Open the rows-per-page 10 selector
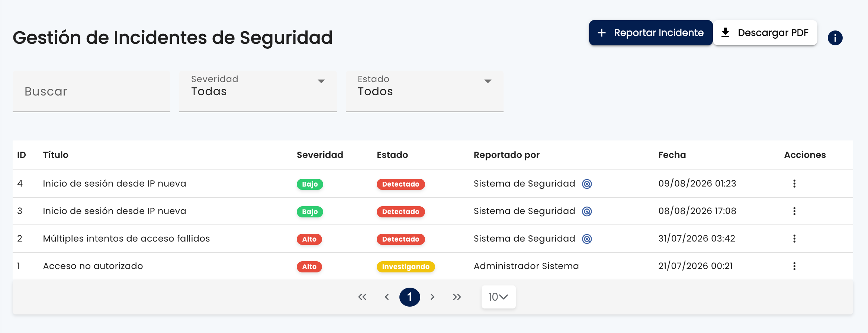 click(498, 297)
